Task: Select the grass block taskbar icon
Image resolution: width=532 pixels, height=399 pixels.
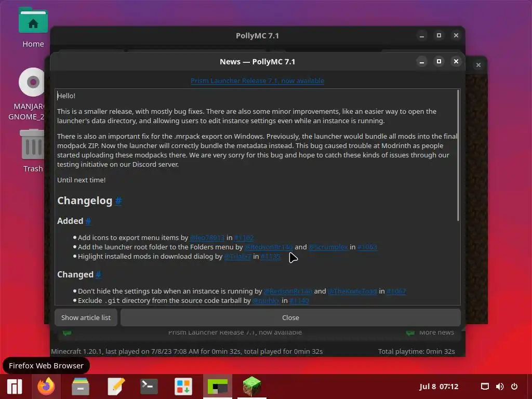Action: [x=252, y=387]
